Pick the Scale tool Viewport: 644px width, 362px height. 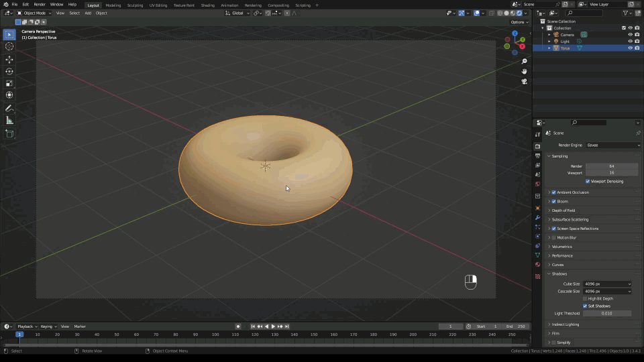(9, 83)
